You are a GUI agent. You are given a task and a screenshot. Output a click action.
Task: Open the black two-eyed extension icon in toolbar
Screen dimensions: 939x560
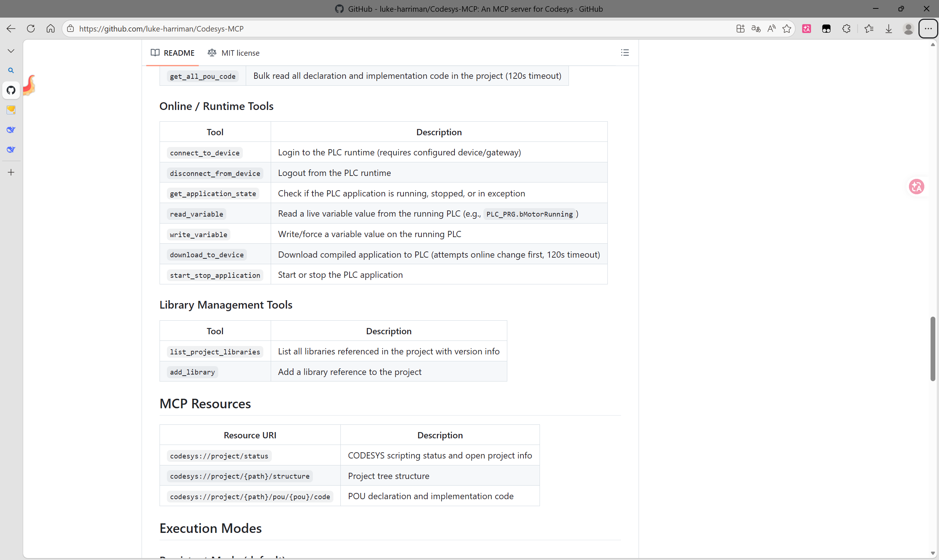point(826,29)
